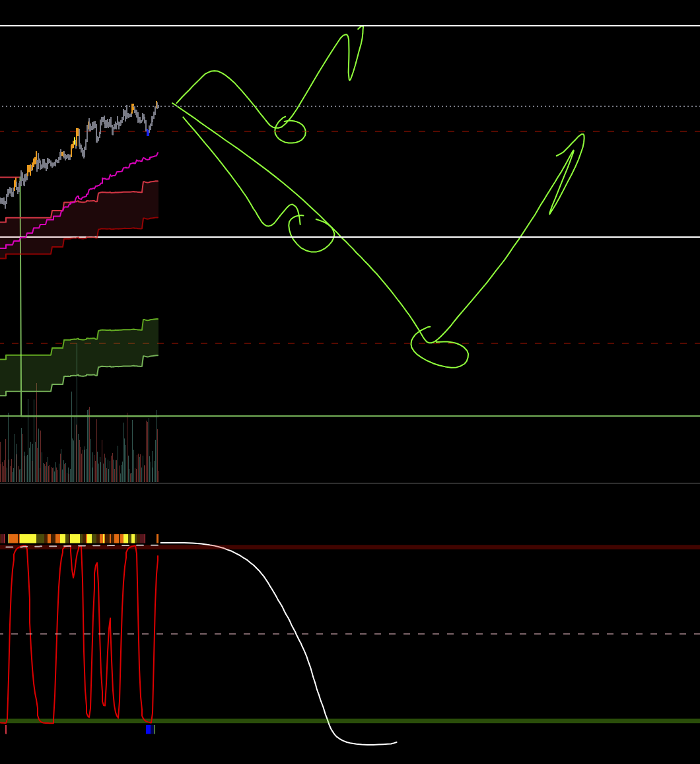Click the dark red overbought band
This screenshot has height=764, width=700.
[462, 547]
